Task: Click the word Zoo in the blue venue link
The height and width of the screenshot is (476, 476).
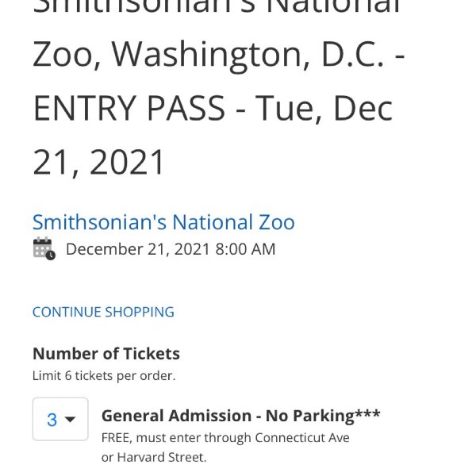Action: [277, 222]
